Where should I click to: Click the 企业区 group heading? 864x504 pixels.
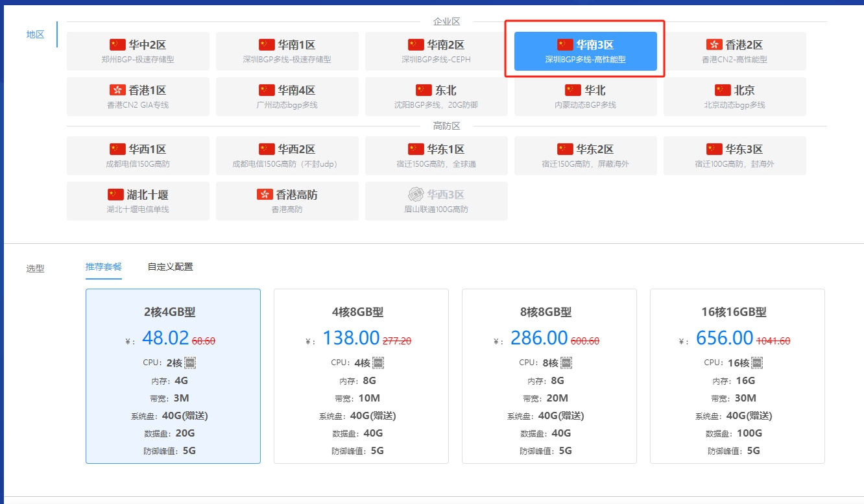click(446, 21)
